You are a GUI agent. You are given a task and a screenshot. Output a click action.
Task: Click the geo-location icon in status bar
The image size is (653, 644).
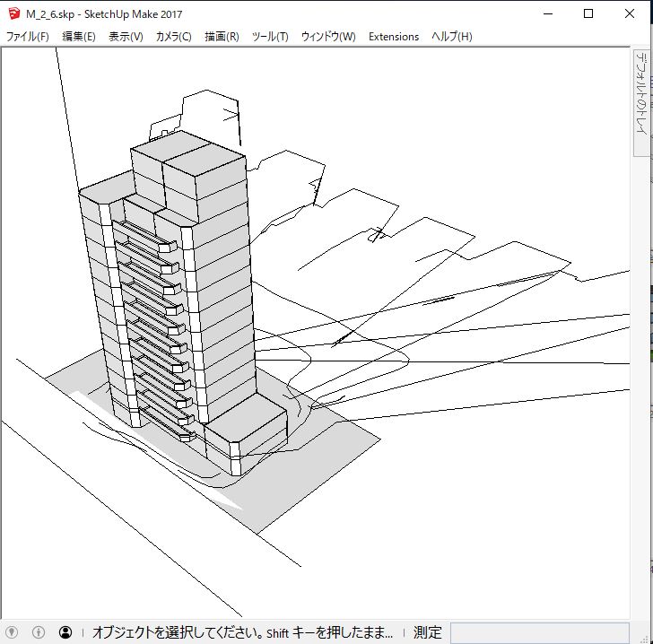click(12, 632)
